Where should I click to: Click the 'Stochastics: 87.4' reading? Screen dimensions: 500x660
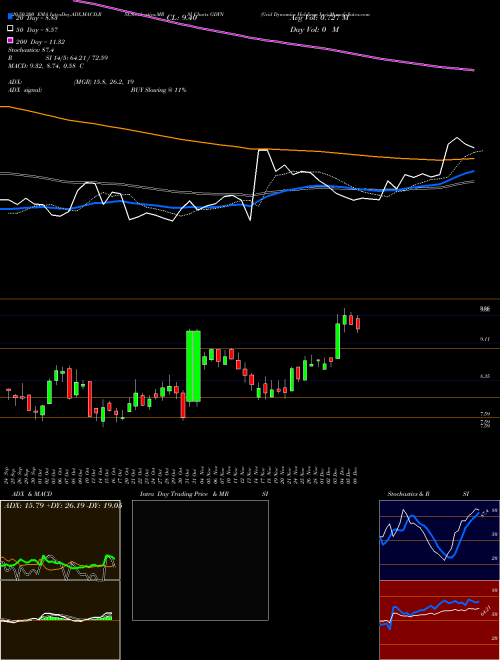coord(31,50)
